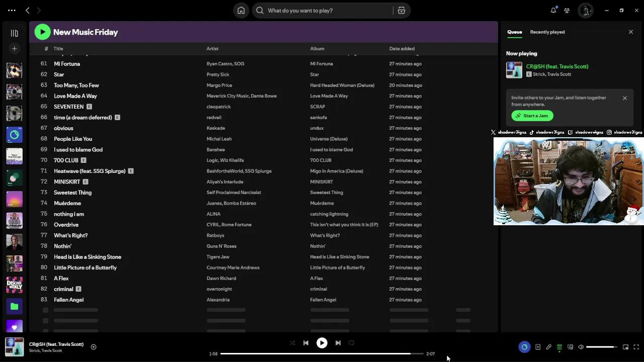The height and width of the screenshot is (362, 644).
Task: Select track MINISKIRT title
Action: [67, 182]
